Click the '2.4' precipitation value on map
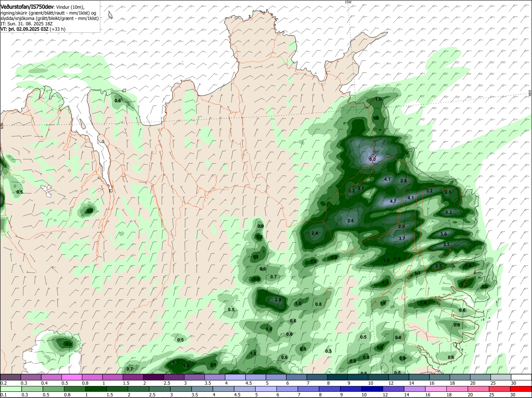This screenshot has height=398, width=532. pos(315,233)
